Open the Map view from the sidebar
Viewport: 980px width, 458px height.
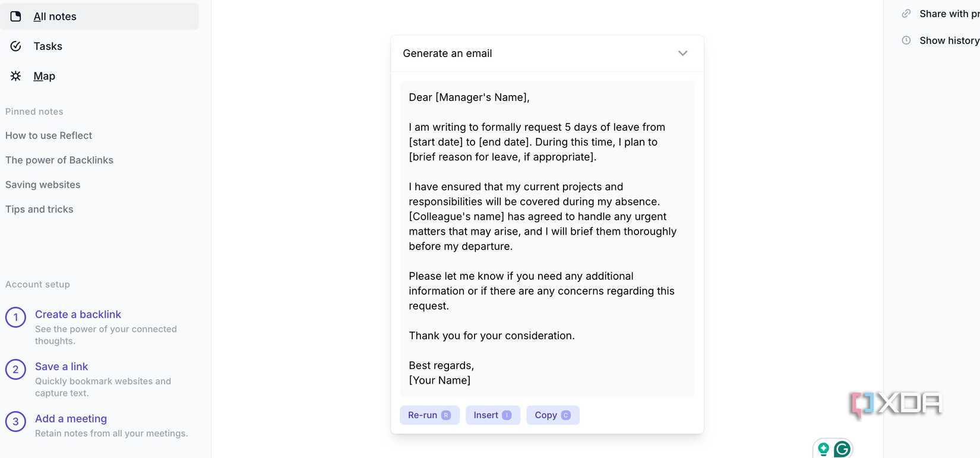pyautogui.click(x=44, y=75)
